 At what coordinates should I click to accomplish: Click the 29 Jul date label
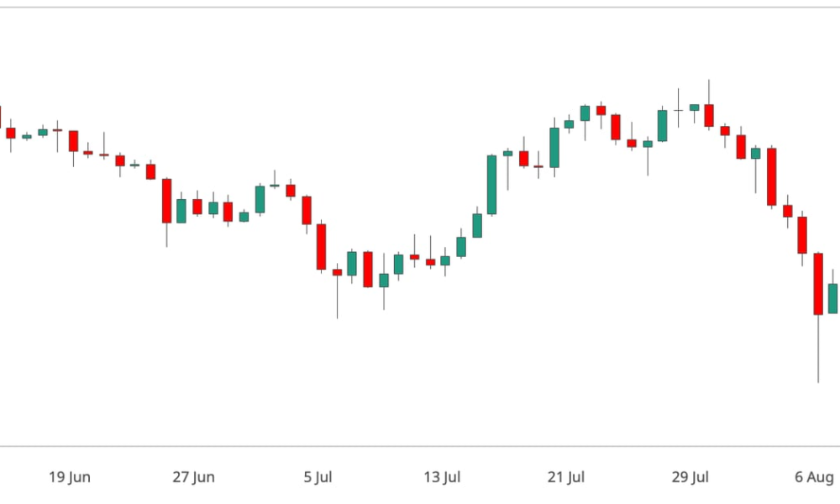pos(690,476)
